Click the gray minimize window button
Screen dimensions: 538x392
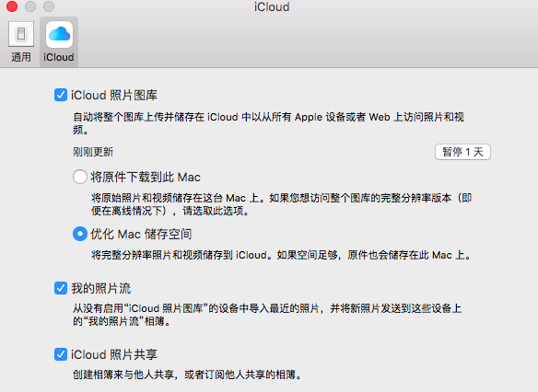pos(30,6)
